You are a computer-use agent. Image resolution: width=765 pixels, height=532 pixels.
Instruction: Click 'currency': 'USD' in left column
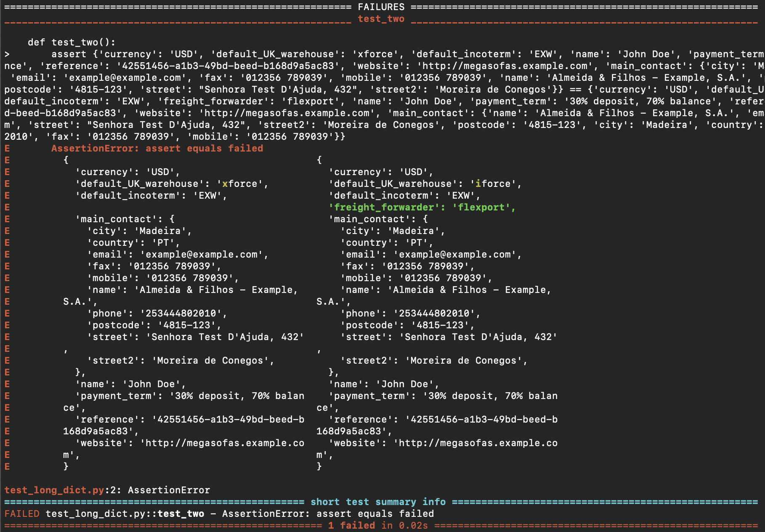[x=128, y=172]
